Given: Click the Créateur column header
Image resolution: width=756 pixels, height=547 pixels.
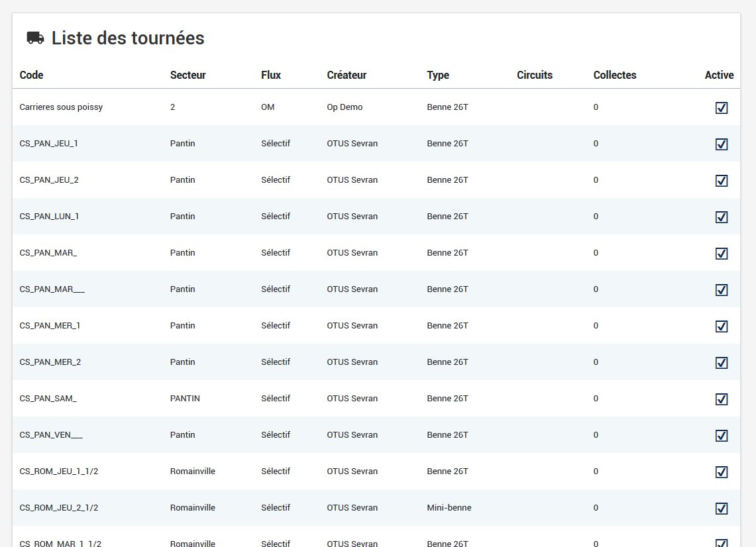Looking at the screenshot, I should click(x=347, y=75).
